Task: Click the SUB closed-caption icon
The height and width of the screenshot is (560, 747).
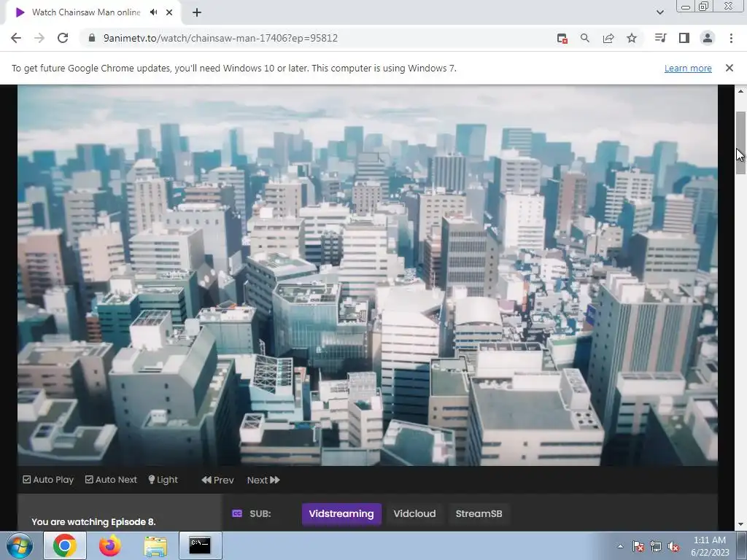Action: (x=237, y=513)
